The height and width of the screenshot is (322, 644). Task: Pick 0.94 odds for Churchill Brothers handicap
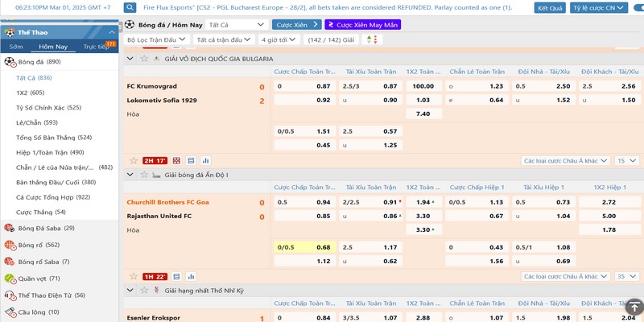(x=323, y=202)
